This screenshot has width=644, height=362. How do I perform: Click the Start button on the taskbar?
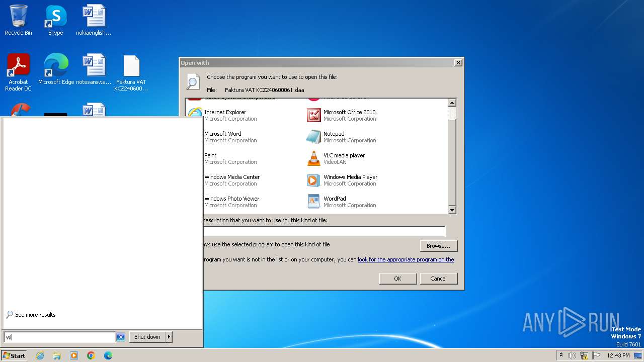click(x=14, y=355)
